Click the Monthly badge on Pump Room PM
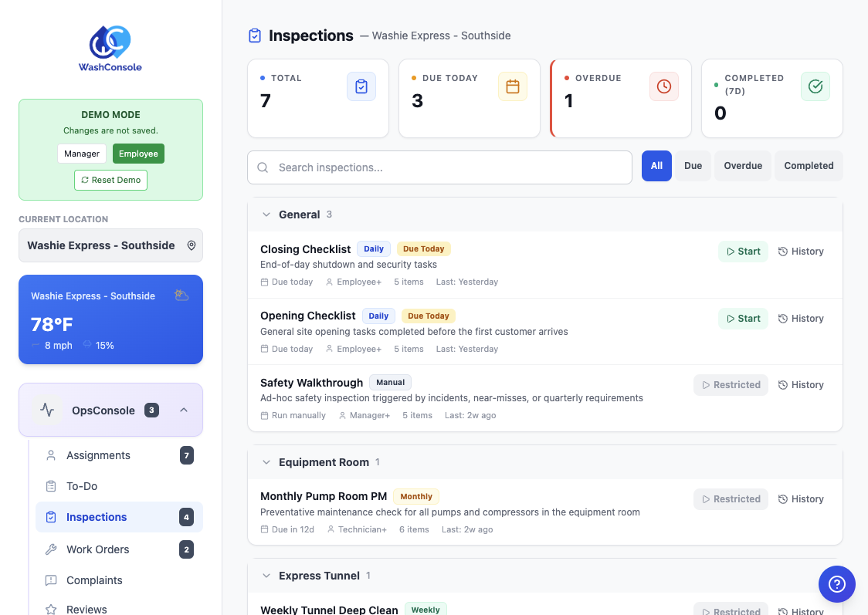The height and width of the screenshot is (615, 868). [x=416, y=497]
